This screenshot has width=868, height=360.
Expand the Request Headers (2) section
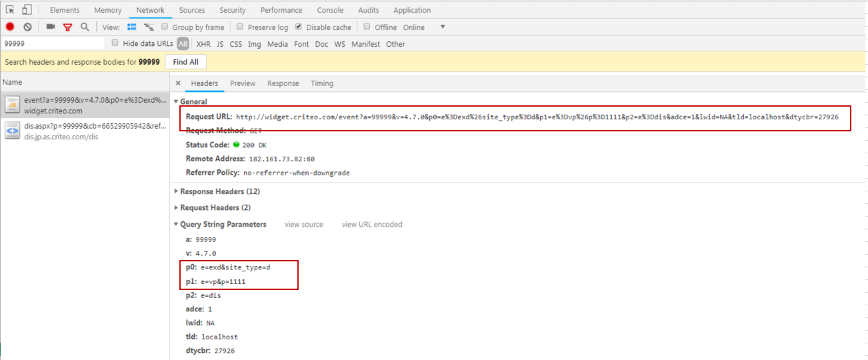click(177, 207)
